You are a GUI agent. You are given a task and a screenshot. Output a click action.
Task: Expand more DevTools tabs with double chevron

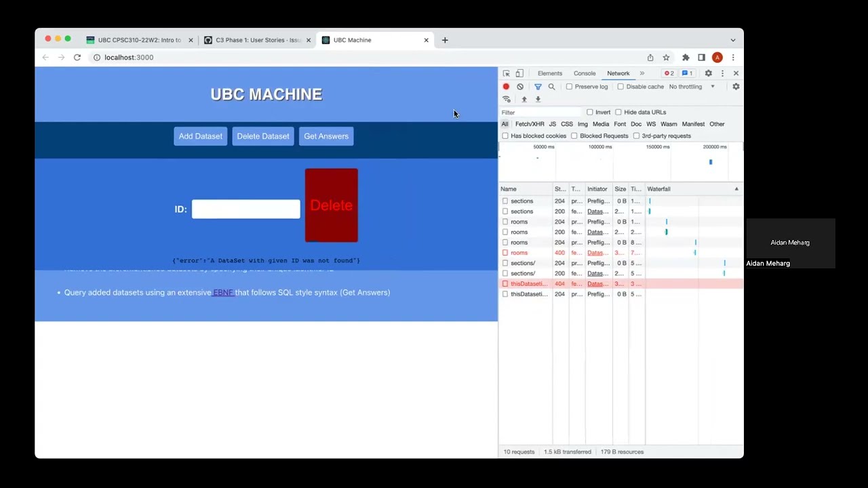pyautogui.click(x=642, y=73)
